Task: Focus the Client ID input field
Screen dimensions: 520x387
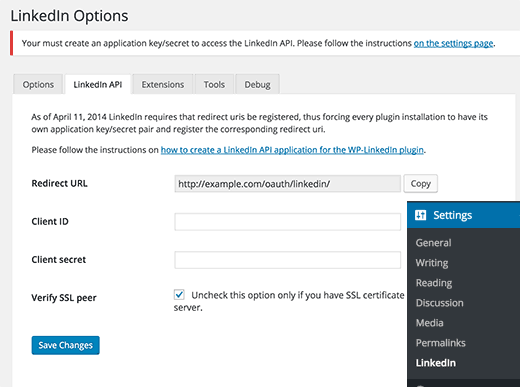Action: [287, 222]
